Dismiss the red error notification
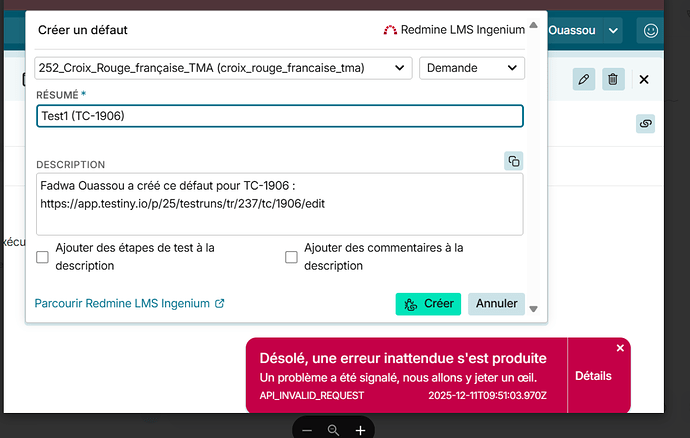 click(620, 348)
